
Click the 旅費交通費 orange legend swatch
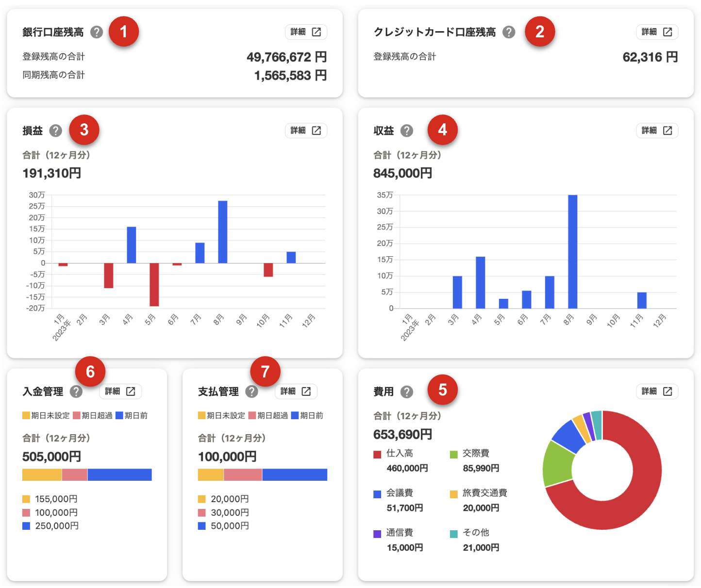[x=454, y=494]
